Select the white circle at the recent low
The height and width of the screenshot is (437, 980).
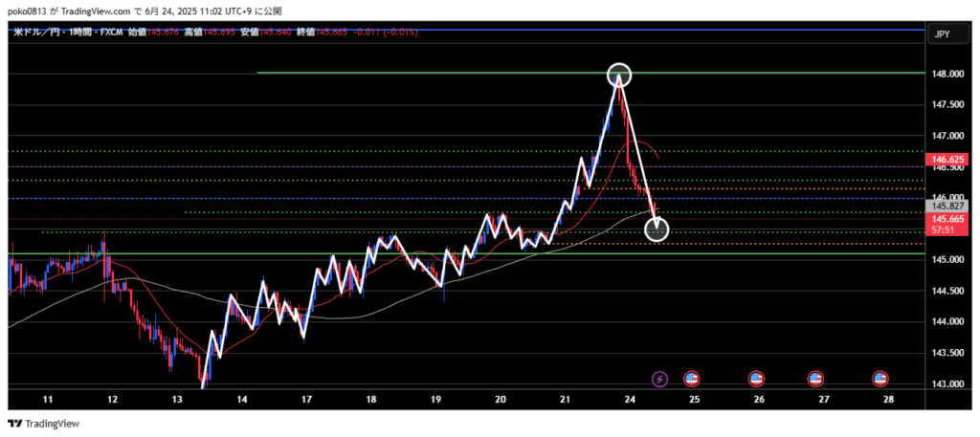(657, 229)
